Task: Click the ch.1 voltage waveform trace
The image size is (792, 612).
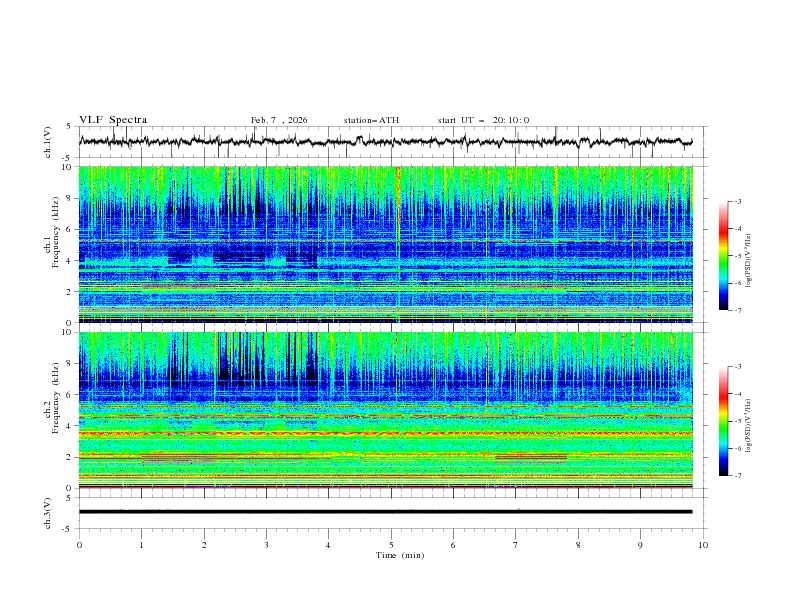Action: tap(385, 141)
